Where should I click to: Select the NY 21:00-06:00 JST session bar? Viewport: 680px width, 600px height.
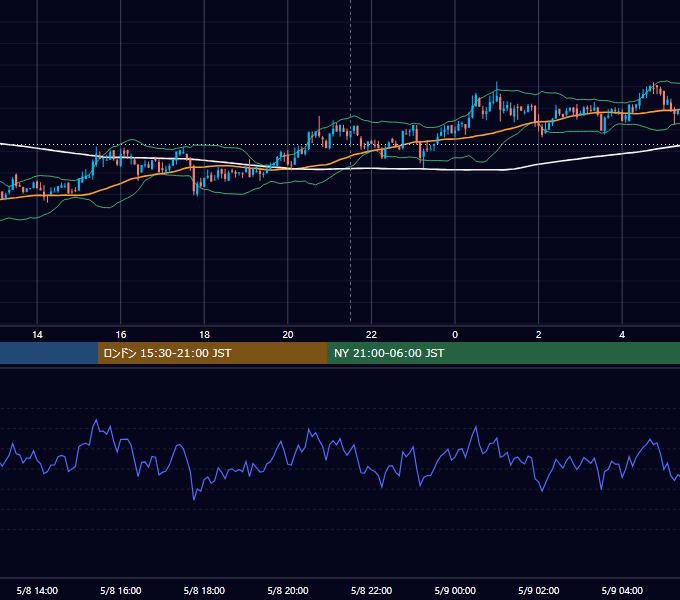point(503,353)
